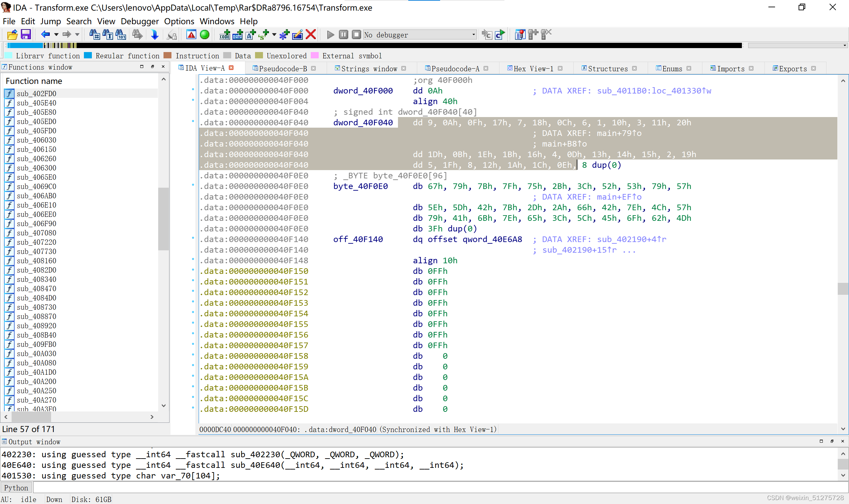Click the gray arrow C pseudocode icon

487,34
